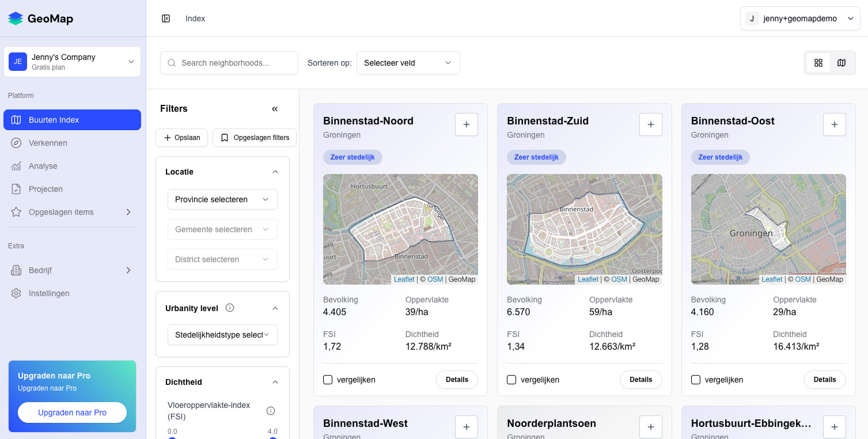Collapse the Locatie filter section

pos(275,171)
